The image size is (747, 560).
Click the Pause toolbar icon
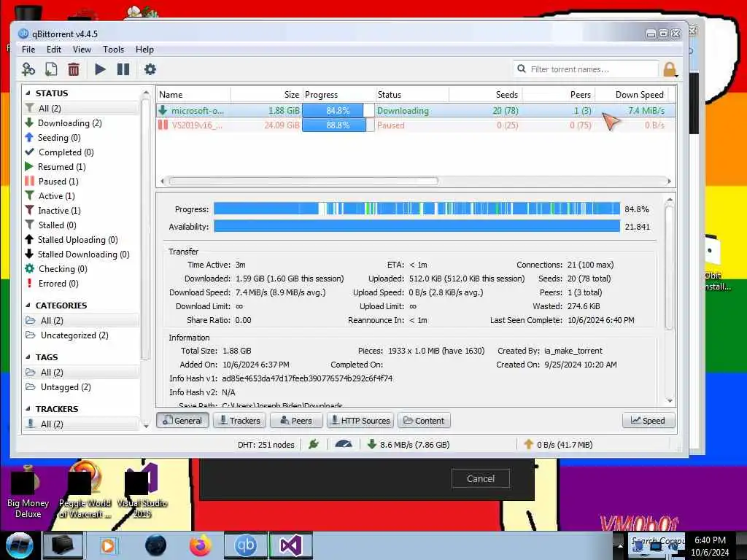coord(123,69)
